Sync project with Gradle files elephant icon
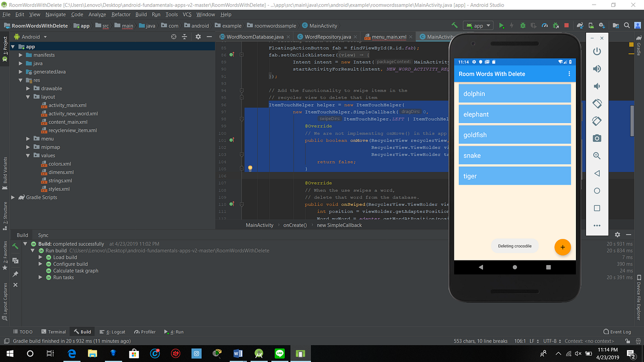This screenshot has width=644, height=362. (x=581, y=25)
